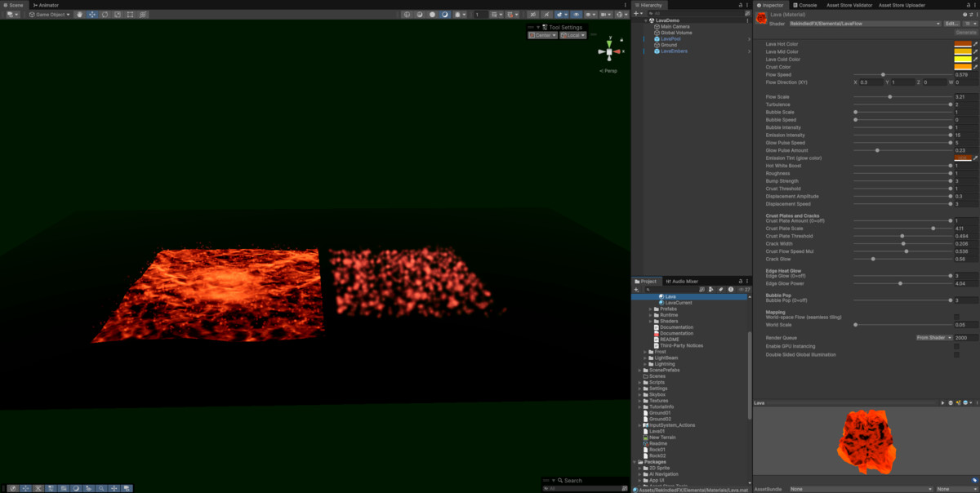Select the Scene tab
Screen dimensions: 980x493
coord(16,5)
